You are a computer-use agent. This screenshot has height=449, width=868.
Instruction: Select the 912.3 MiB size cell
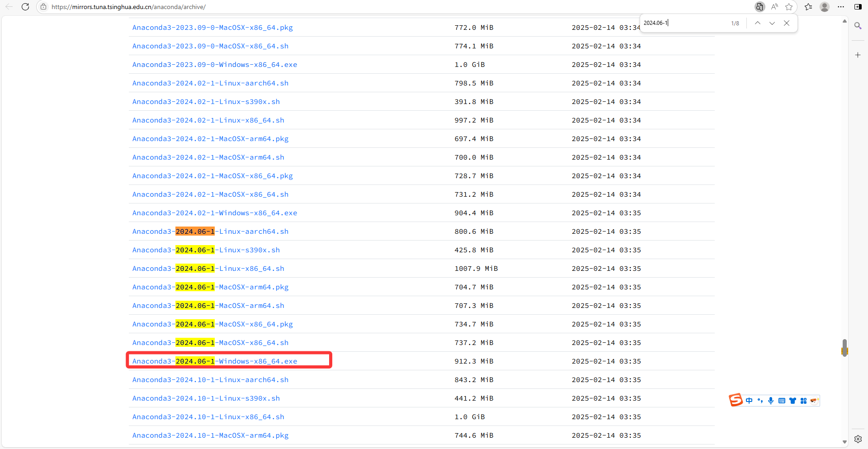474,361
